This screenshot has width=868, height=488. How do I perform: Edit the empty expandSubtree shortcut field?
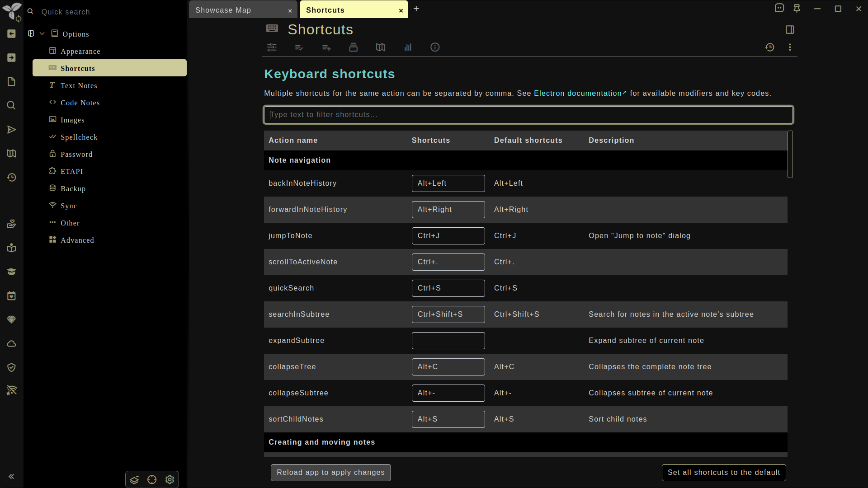[448, 341]
